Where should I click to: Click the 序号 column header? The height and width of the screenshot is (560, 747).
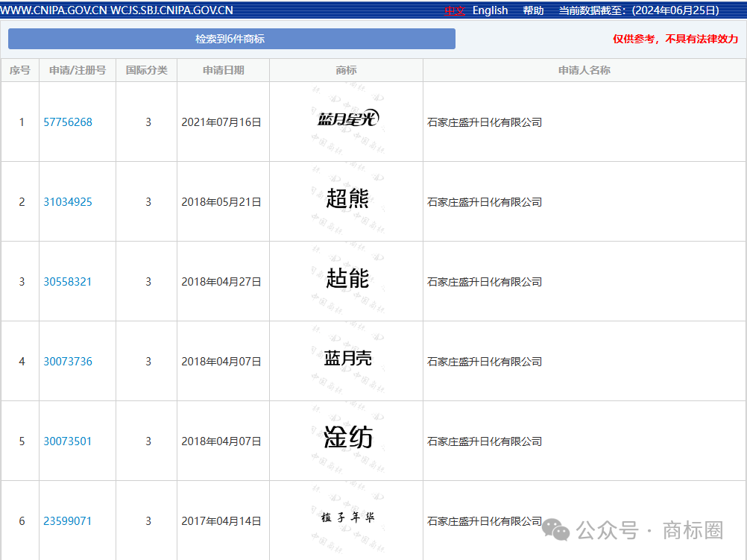click(20, 70)
